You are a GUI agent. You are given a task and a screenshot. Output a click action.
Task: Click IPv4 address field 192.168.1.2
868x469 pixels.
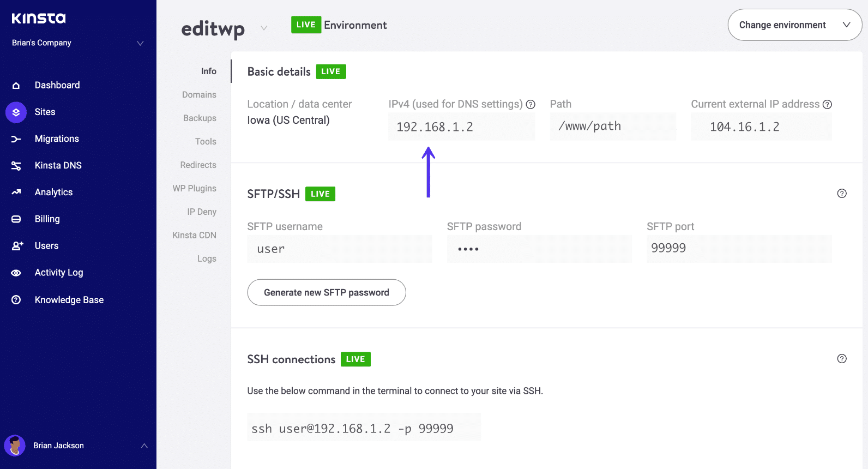462,127
